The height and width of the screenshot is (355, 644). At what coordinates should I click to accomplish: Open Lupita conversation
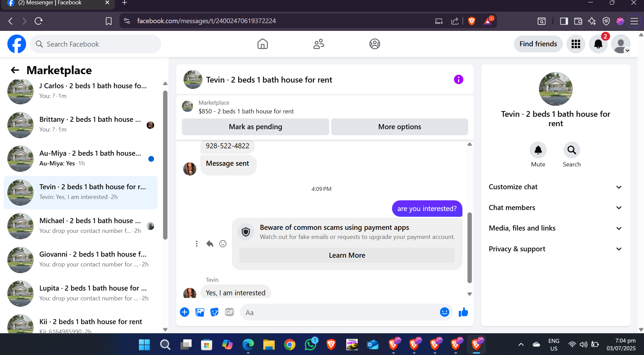(x=81, y=293)
